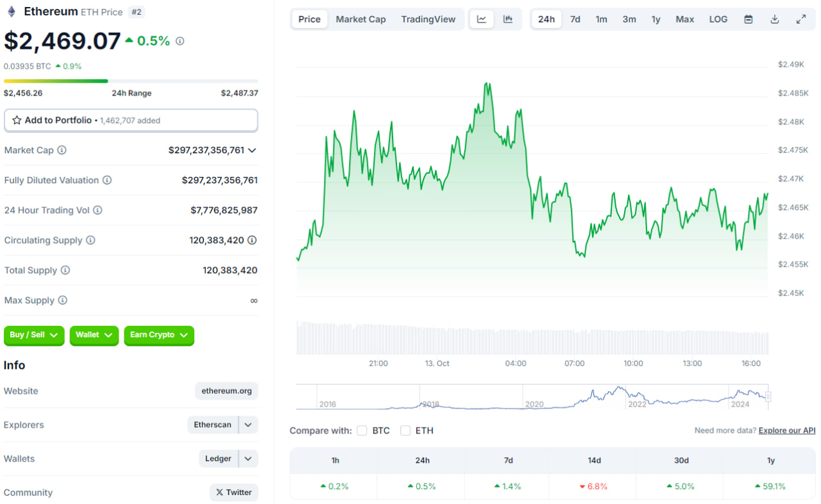Click star icon in Add to Portfolio
This screenshot has width=821, height=504.
(17, 121)
